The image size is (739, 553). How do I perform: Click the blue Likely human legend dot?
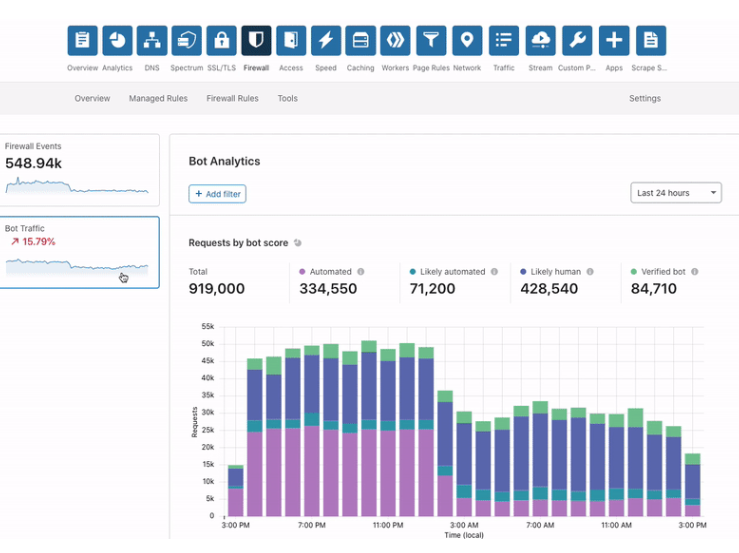point(523,272)
